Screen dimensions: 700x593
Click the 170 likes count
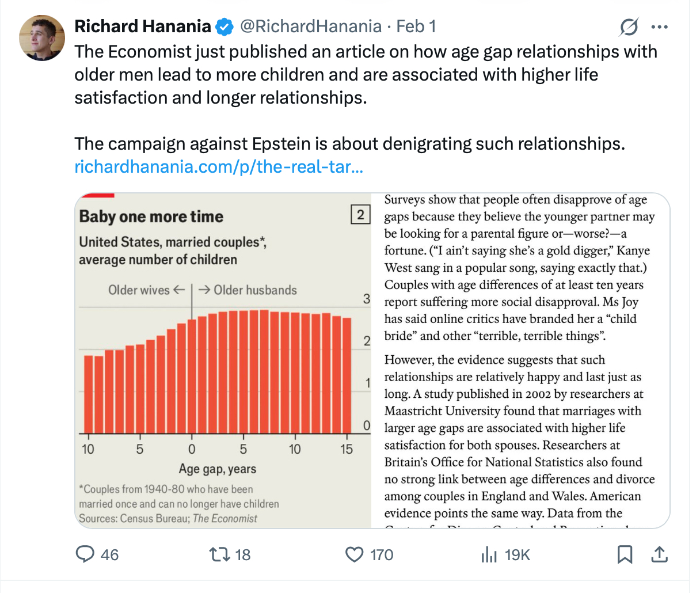pyautogui.click(x=382, y=555)
